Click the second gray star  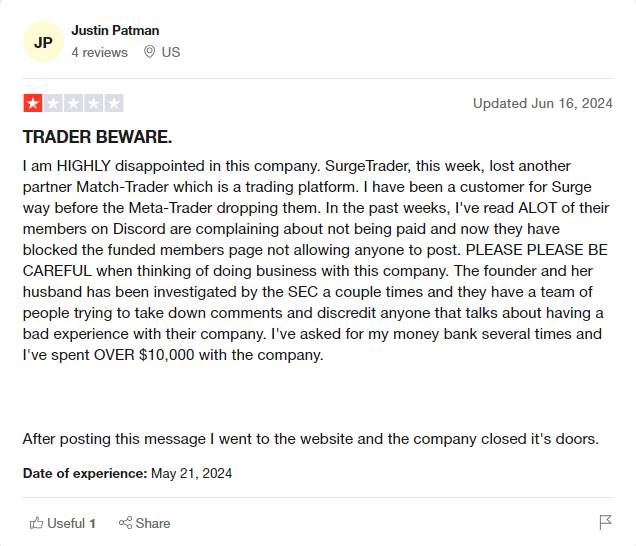[53, 103]
